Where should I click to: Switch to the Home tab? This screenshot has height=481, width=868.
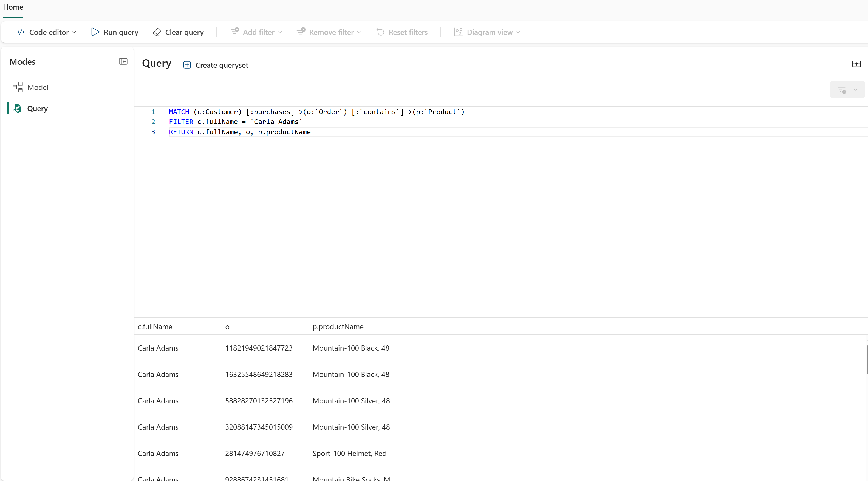(13, 7)
